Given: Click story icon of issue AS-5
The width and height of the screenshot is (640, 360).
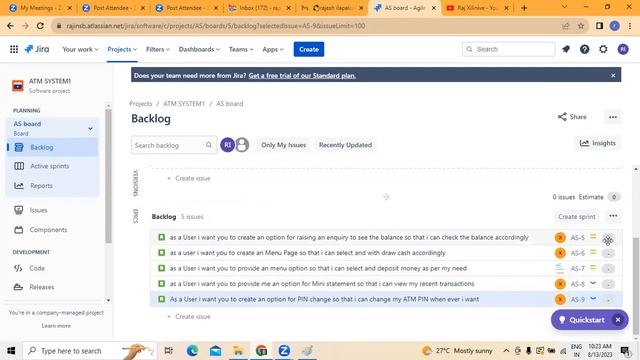Looking at the screenshot, I should coord(162,237).
